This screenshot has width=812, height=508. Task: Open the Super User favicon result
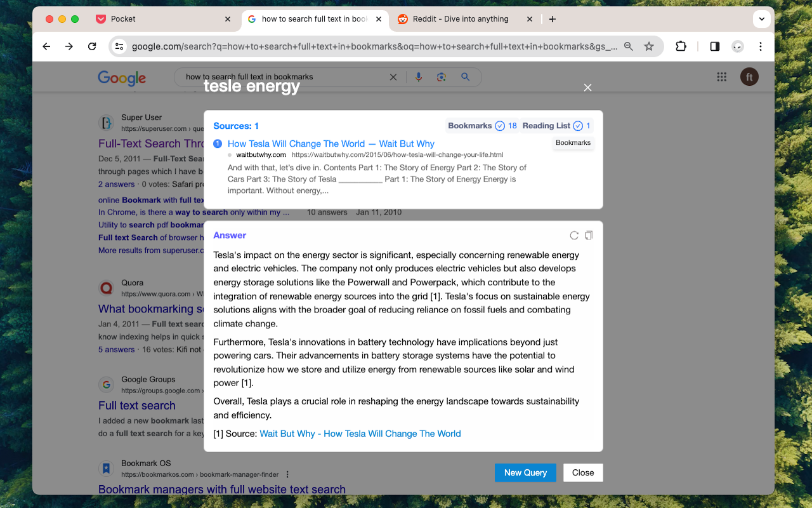pyautogui.click(x=106, y=123)
